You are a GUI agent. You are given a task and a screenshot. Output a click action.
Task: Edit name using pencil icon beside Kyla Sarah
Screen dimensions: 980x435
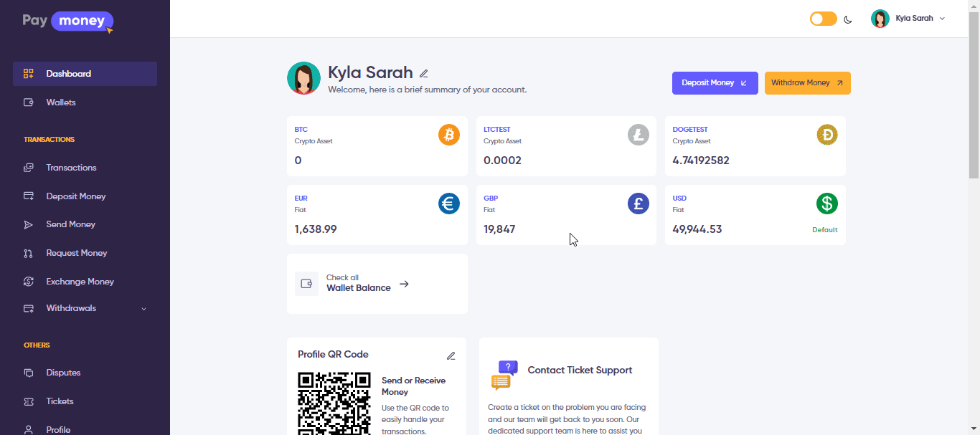click(x=424, y=73)
